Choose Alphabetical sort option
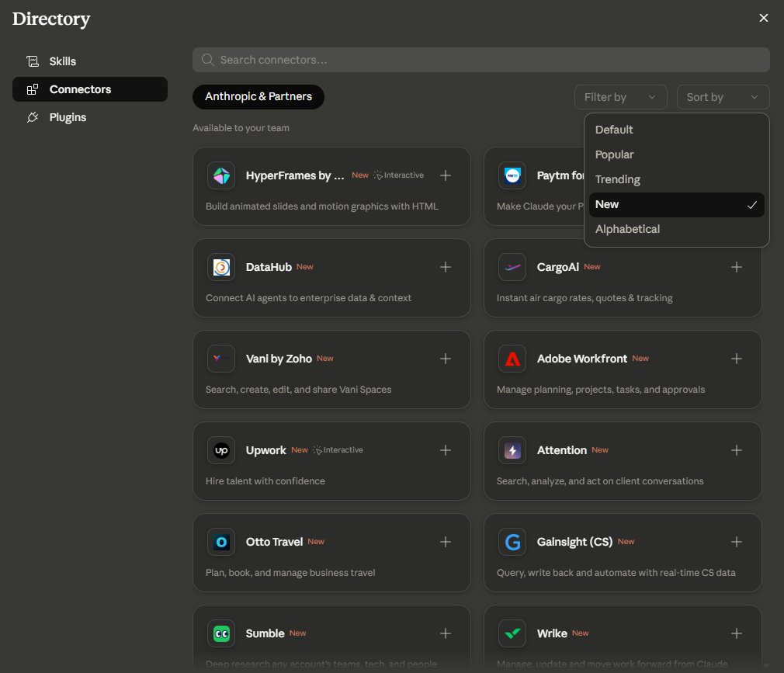This screenshot has width=784, height=673. tap(677, 230)
